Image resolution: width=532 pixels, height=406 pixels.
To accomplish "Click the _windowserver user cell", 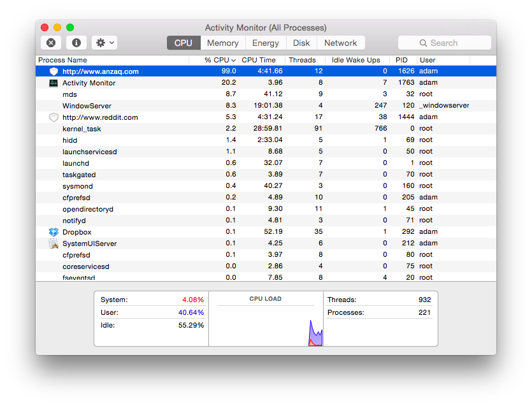I will 444,106.
